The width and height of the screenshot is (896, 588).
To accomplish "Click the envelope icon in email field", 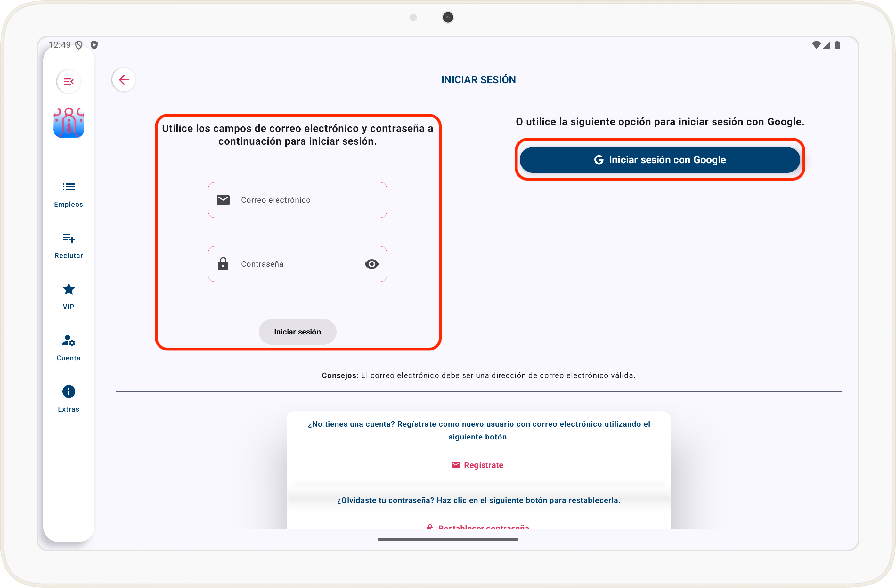I will pyautogui.click(x=223, y=200).
